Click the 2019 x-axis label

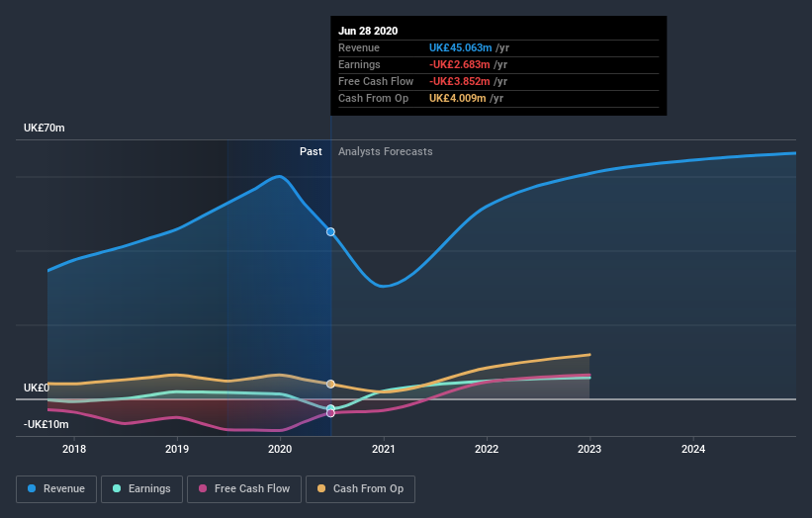pyautogui.click(x=177, y=449)
